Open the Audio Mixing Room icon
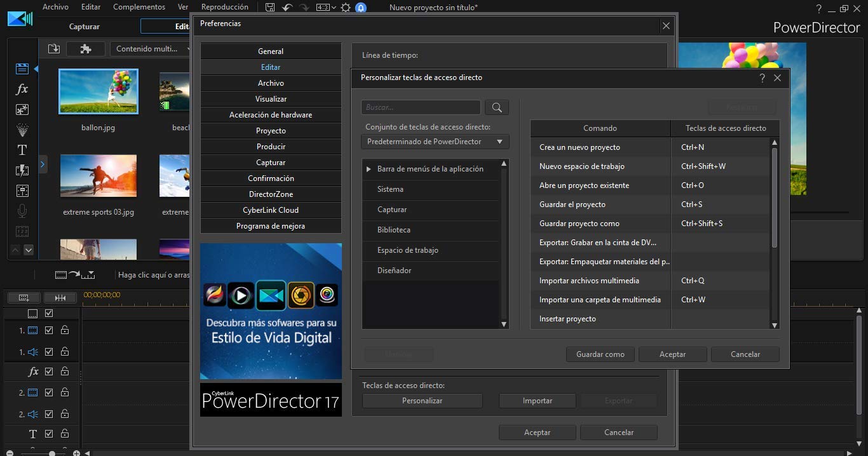This screenshot has height=456, width=868. (22, 191)
